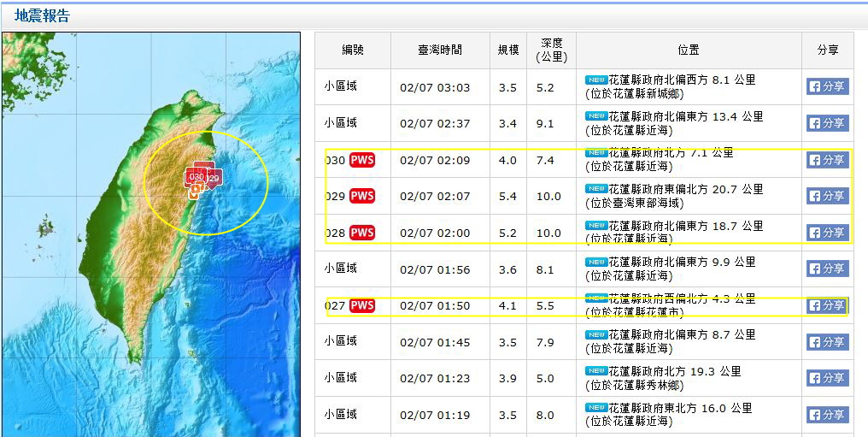Click the 臺灣時間 column header

coord(440,50)
